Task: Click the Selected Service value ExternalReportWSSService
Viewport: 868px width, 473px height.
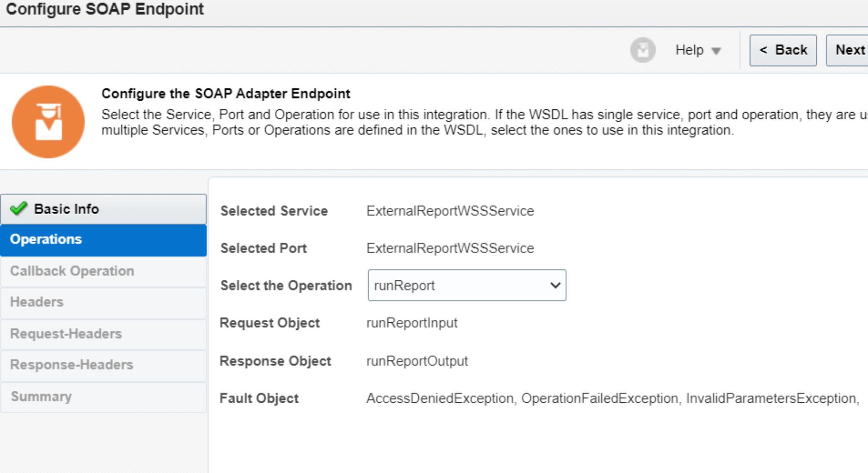Action: tap(450, 210)
